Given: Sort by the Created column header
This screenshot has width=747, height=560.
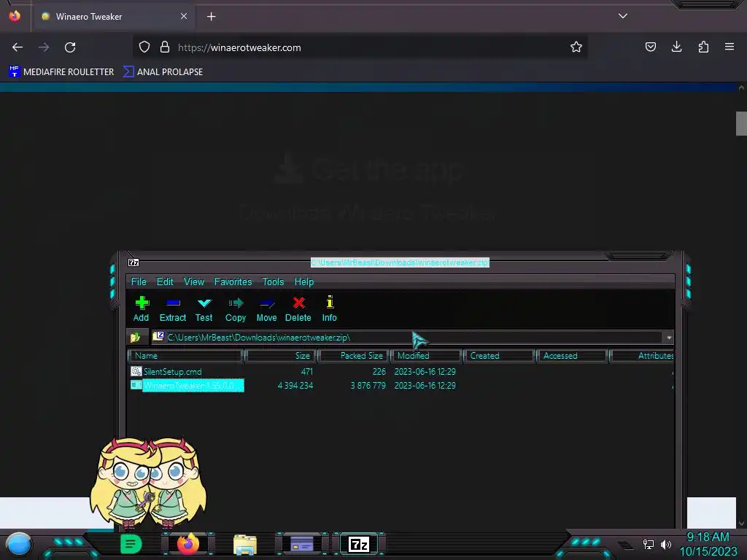Looking at the screenshot, I should [499, 356].
